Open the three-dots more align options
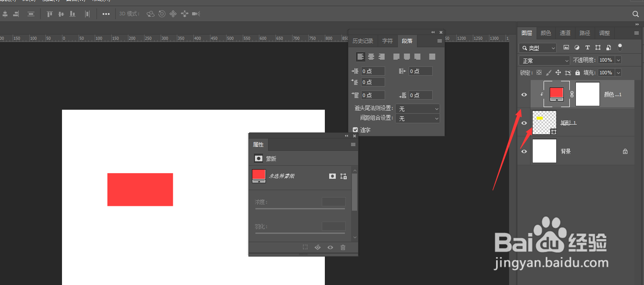Screen dimensions: 644x285 pos(106,14)
